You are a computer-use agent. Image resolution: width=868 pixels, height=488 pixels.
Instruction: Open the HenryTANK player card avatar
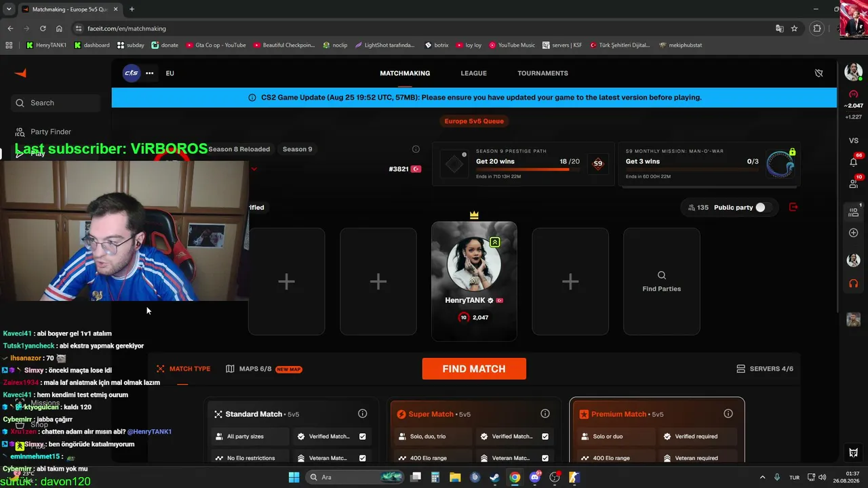click(x=474, y=264)
